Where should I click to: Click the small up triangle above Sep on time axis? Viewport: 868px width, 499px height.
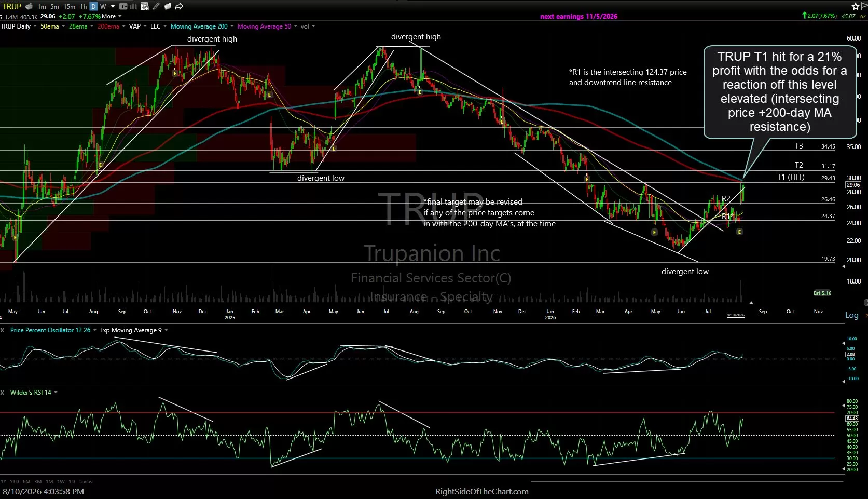pyautogui.click(x=751, y=303)
